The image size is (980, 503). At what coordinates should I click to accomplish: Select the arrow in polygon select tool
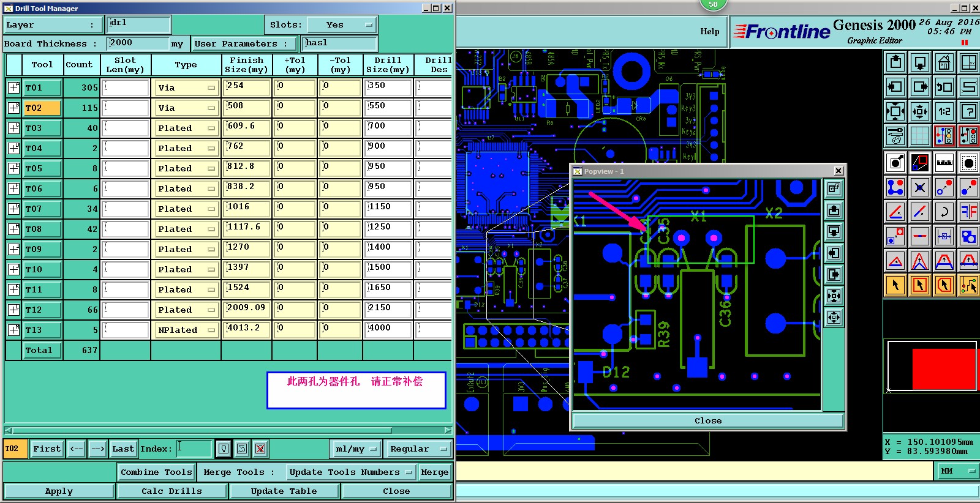pos(944,285)
